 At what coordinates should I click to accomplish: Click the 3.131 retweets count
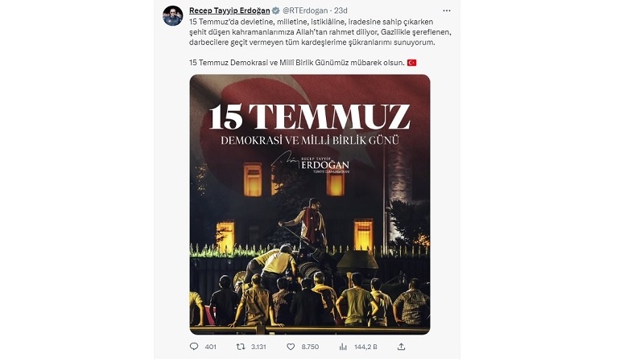coord(258,347)
